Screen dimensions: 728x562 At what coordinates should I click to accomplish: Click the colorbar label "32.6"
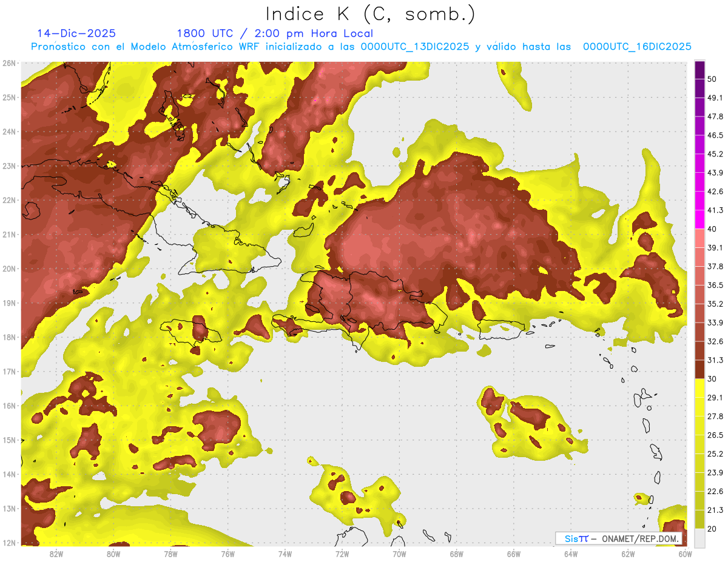[715, 341]
